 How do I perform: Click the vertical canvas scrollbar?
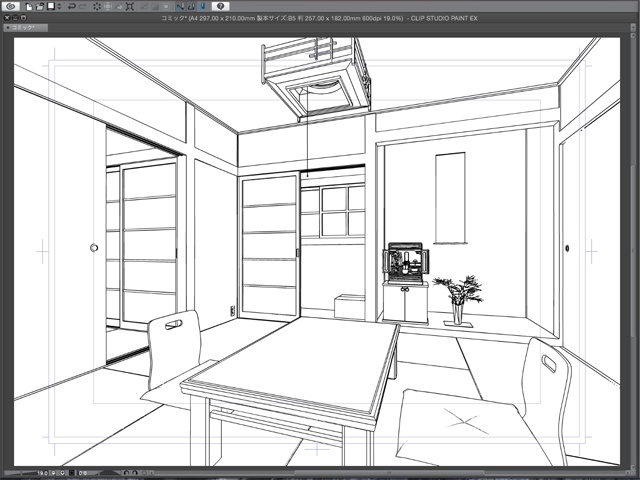point(631,251)
